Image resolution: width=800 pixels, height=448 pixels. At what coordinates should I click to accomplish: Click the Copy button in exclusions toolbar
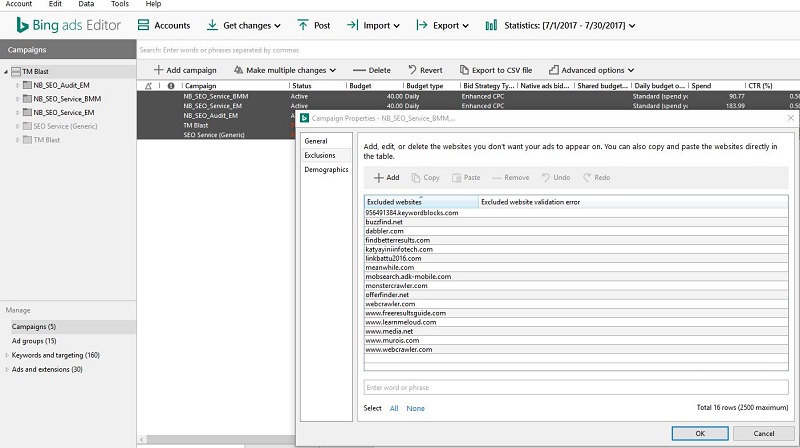tap(426, 178)
